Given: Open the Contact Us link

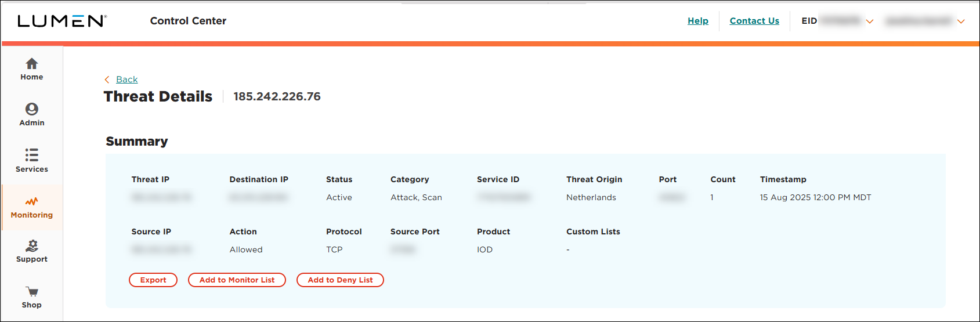Looking at the screenshot, I should click(x=754, y=21).
